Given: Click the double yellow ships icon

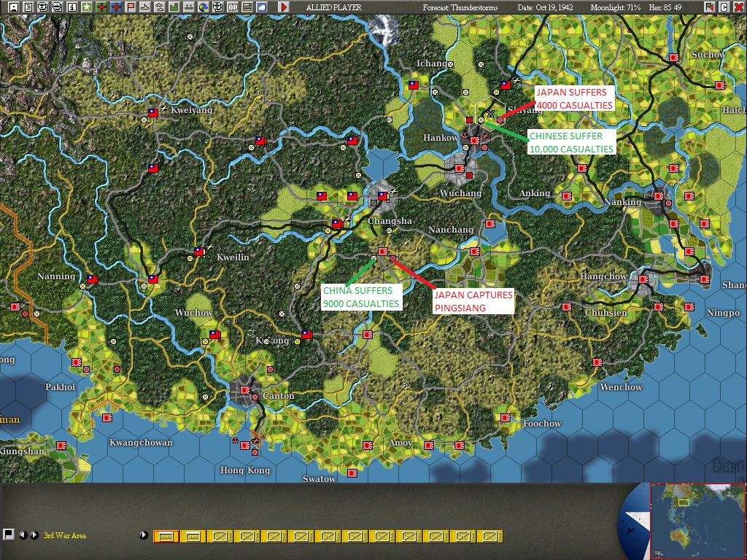Looking at the screenshot, I should (x=160, y=7).
